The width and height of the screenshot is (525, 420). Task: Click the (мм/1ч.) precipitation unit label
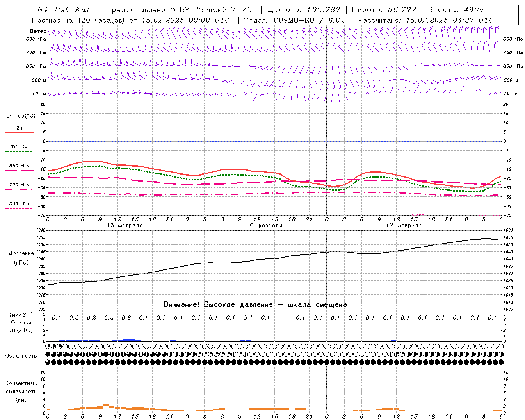point(21,330)
